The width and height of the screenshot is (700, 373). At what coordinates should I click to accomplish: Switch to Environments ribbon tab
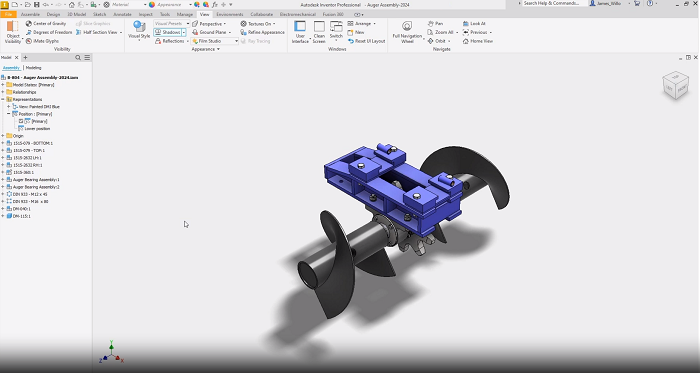[x=230, y=14]
